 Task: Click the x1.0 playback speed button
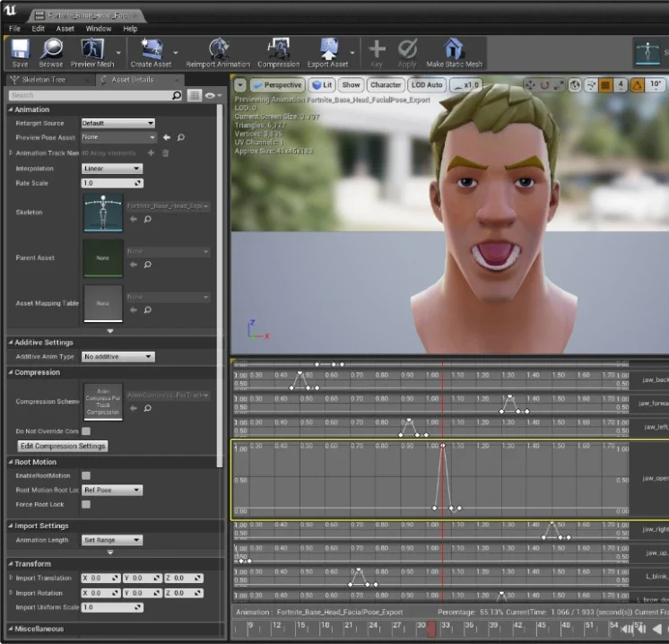pos(466,85)
